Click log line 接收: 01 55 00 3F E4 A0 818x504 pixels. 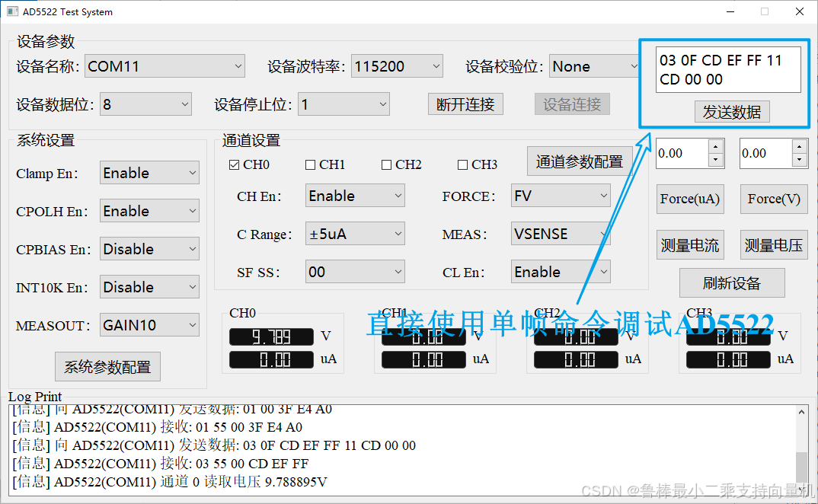[158, 427]
